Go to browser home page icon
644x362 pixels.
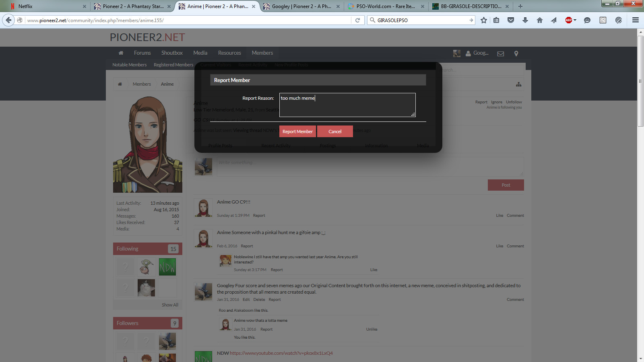(x=540, y=20)
